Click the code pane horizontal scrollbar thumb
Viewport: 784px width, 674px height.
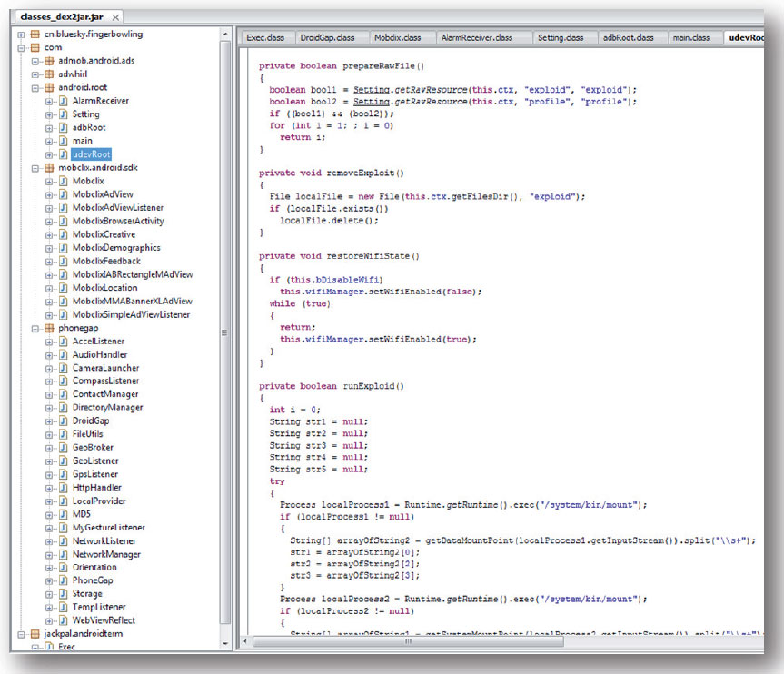tap(409, 641)
